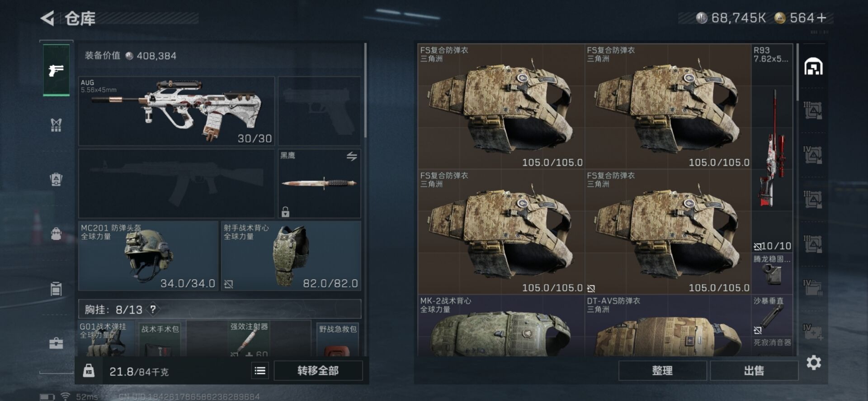
Task: Open the medical kit category at sidebar bottom
Action: [x=56, y=344]
